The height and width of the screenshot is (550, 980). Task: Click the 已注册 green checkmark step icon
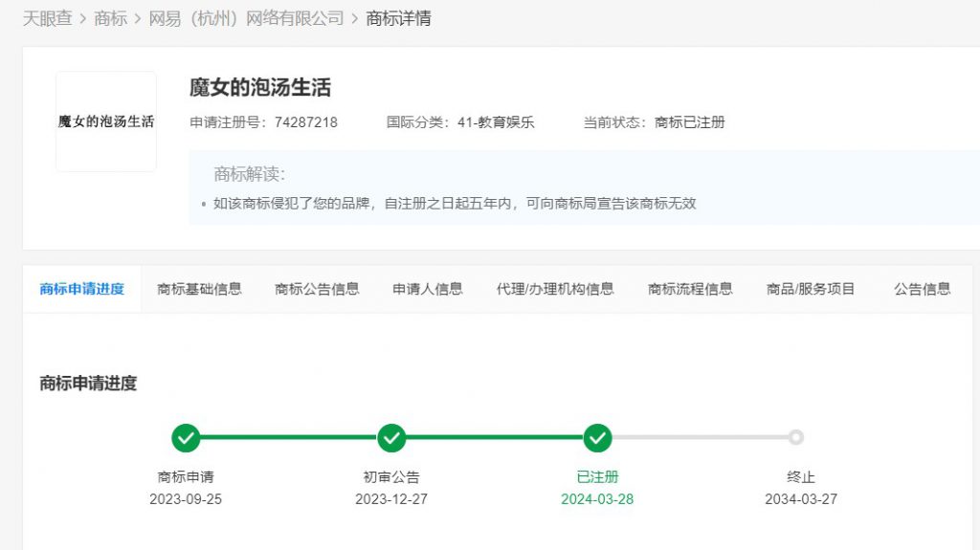point(597,437)
